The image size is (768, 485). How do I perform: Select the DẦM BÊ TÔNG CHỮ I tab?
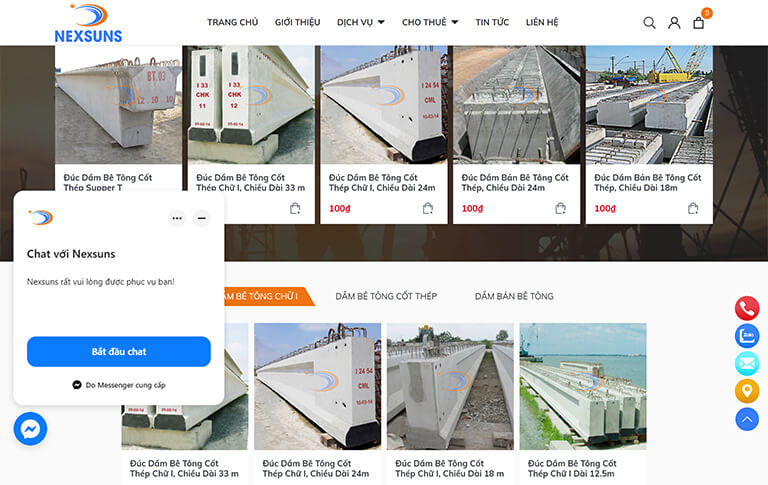click(268, 296)
